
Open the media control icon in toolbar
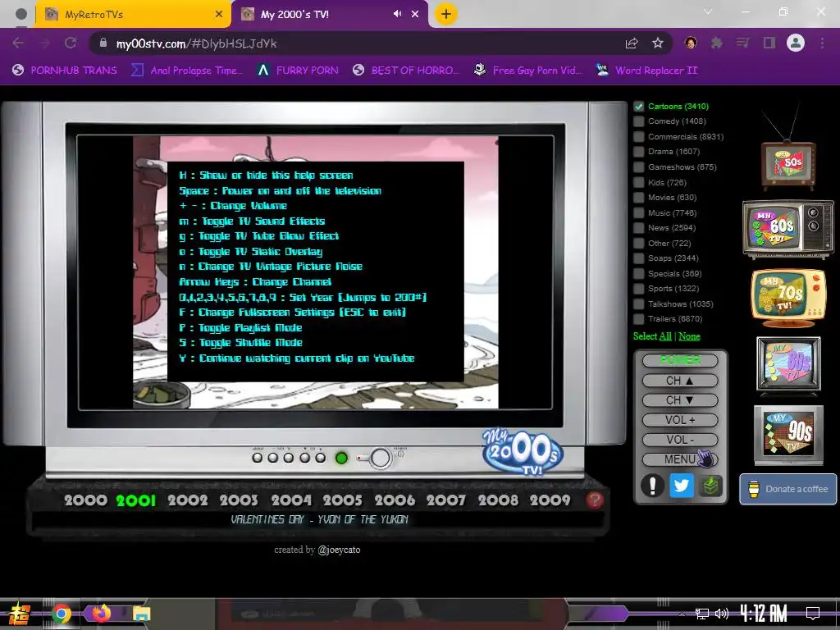coord(742,43)
